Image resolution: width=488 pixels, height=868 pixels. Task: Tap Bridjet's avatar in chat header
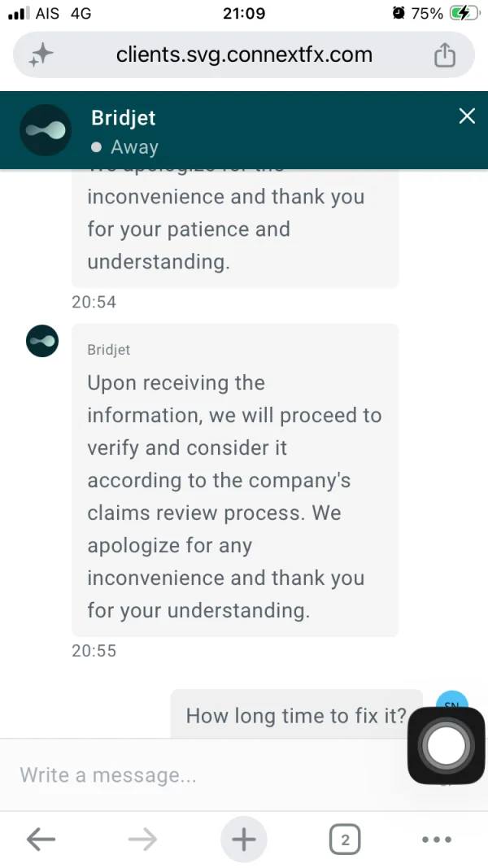pos(46,130)
